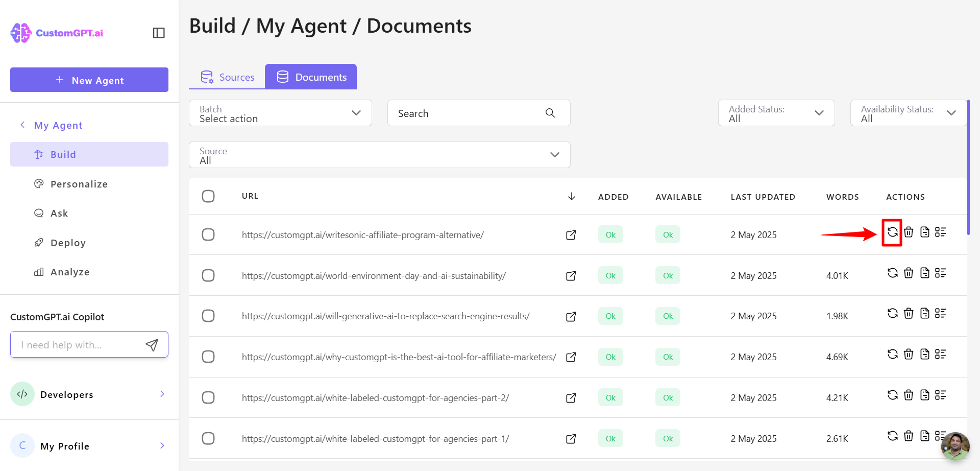The width and height of the screenshot is (980, 471).
Task: Focus the documents Search field
Action: click(479, 113)
